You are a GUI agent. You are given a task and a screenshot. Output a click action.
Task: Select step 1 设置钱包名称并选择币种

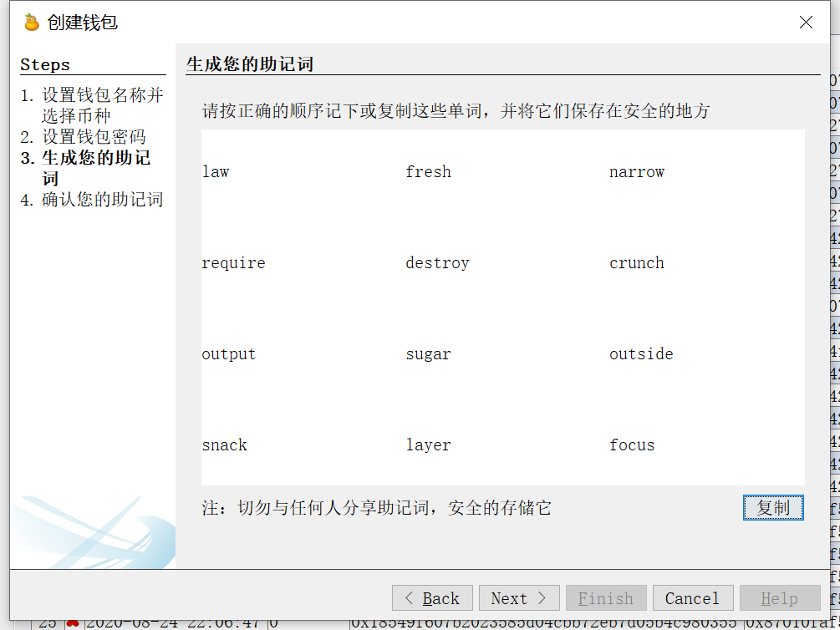(92, 105)
